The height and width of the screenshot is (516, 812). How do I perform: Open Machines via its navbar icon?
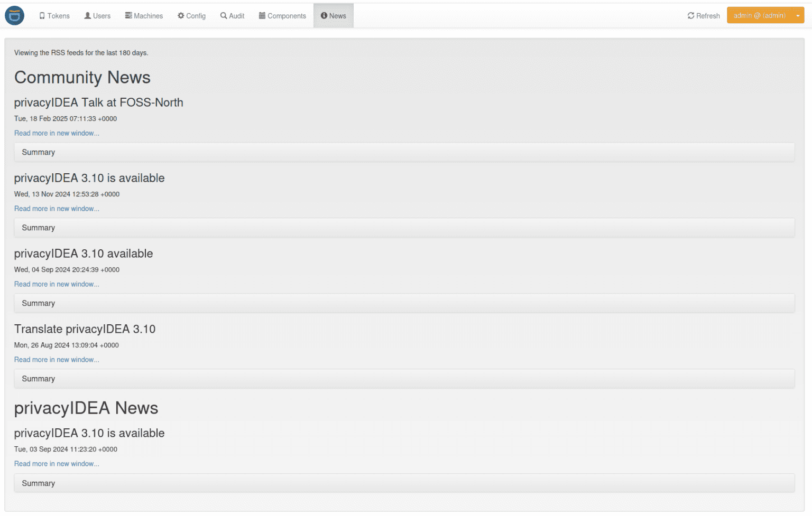[128, 15]
